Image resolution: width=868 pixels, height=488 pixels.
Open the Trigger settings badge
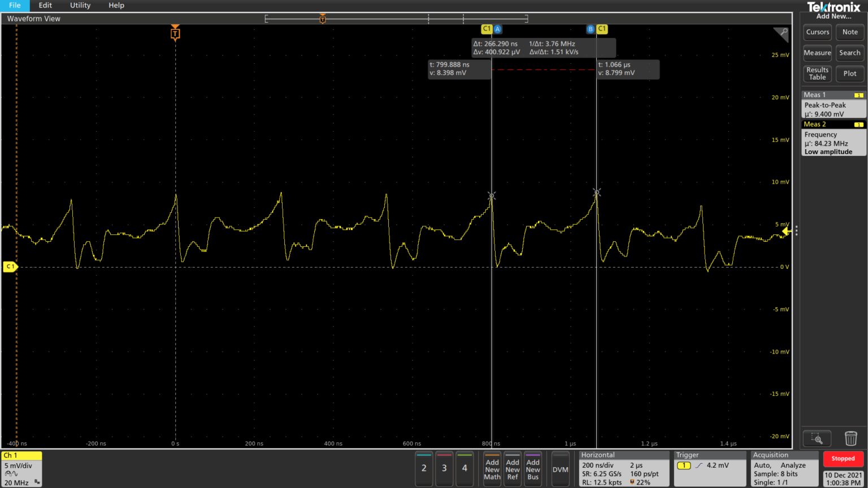710,469
